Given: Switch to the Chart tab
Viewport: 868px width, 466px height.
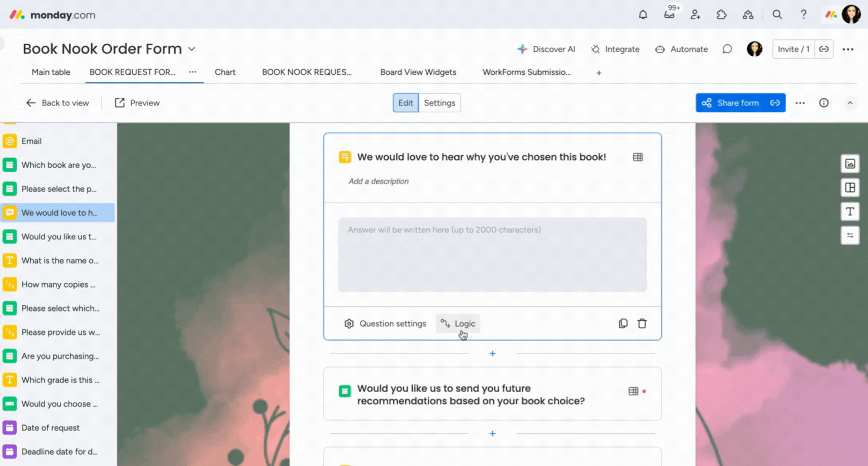Looking at the screenshot, I should tap(225, 72).
